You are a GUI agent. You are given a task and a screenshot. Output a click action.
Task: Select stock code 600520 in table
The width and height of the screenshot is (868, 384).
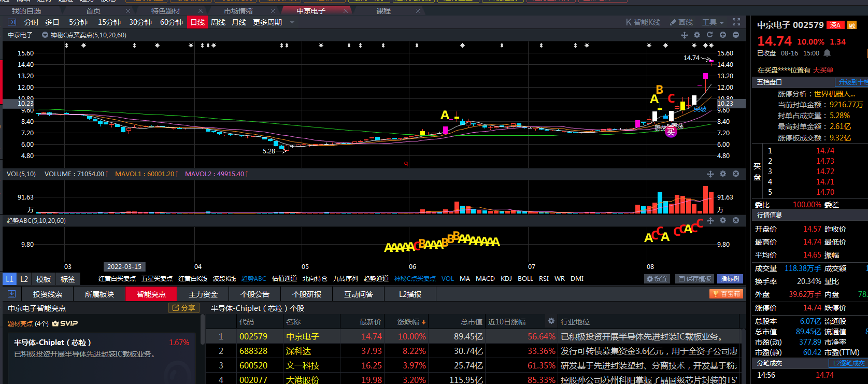253,365
